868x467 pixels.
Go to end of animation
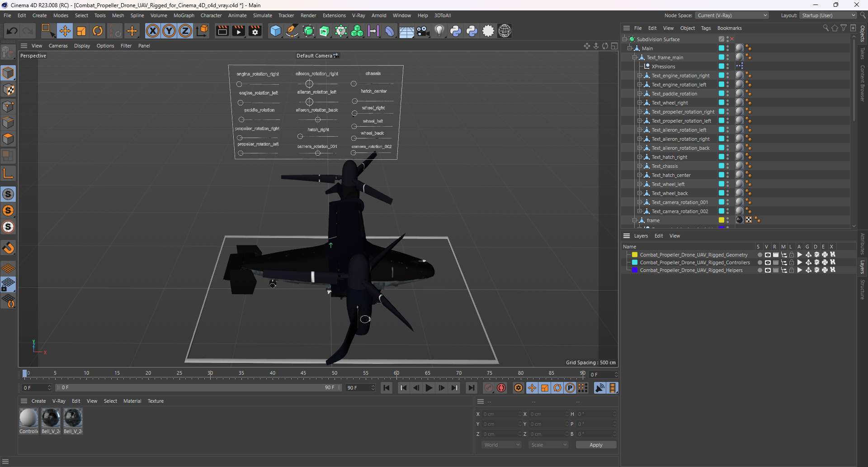coord(471,388)
